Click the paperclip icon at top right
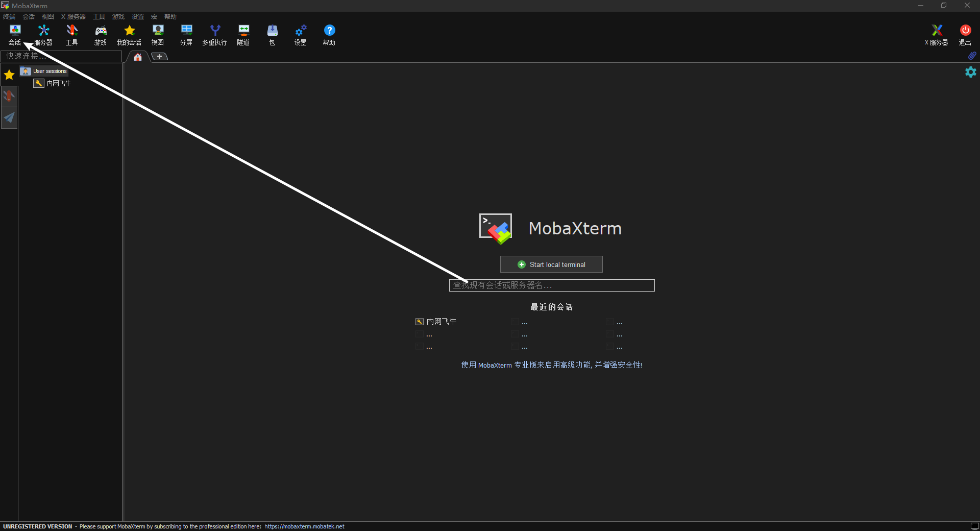The width and height of the screenshot is (980, 531). (x=972, y=56)
